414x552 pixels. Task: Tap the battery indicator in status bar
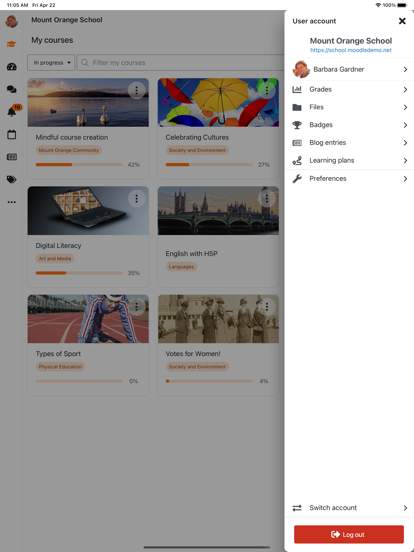402,5
